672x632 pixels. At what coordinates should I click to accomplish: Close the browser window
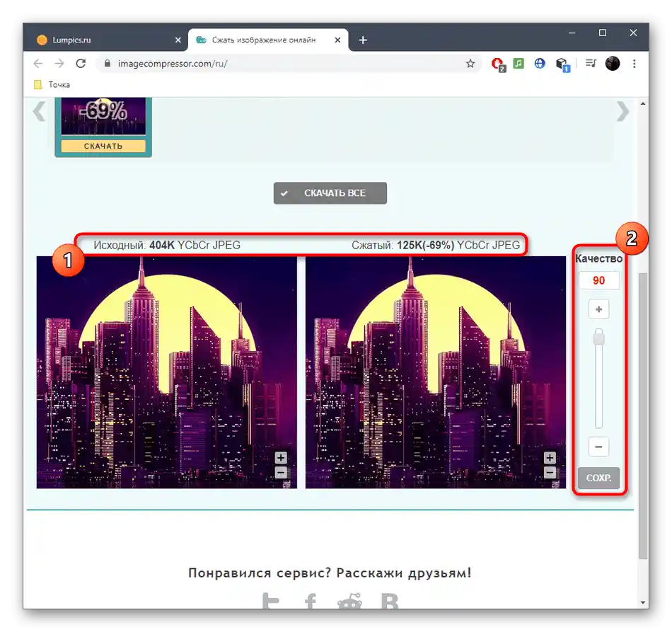tap(633, 33)
